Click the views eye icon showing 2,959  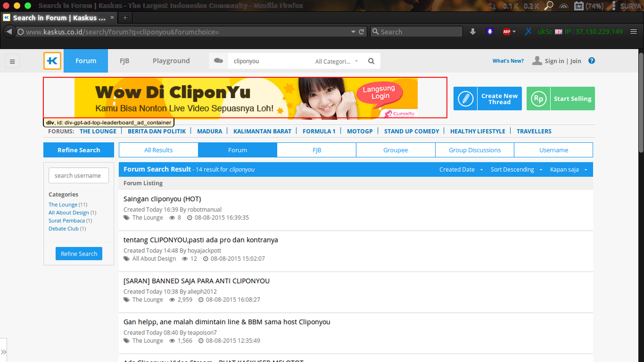pos(172,300)
